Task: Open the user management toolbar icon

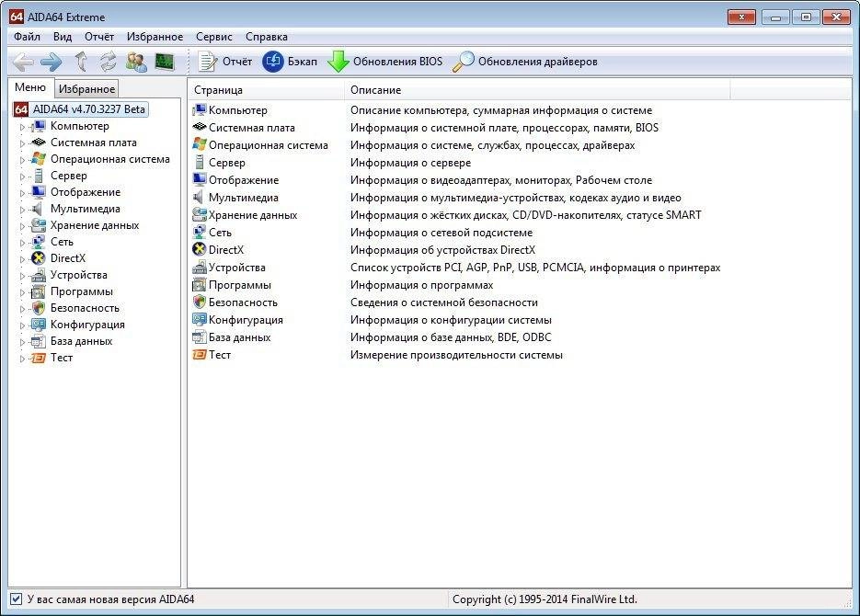Action: point(136,62)
